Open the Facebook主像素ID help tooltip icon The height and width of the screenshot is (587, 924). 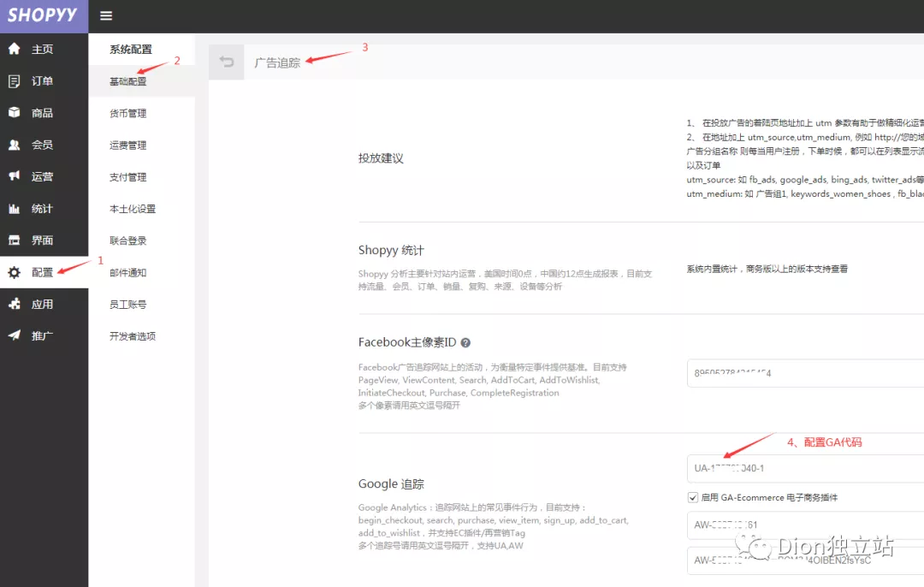point(465,341)
